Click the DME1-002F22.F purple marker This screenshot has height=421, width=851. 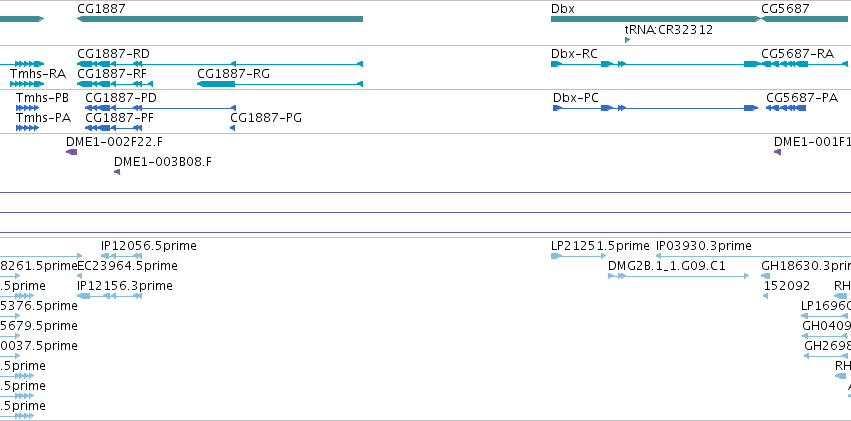click(72, 152)
